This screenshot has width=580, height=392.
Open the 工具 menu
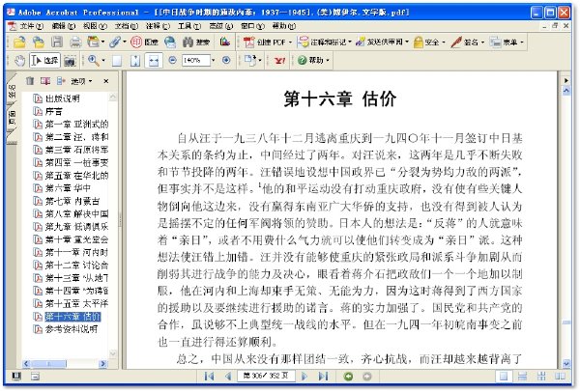point(189,26)
